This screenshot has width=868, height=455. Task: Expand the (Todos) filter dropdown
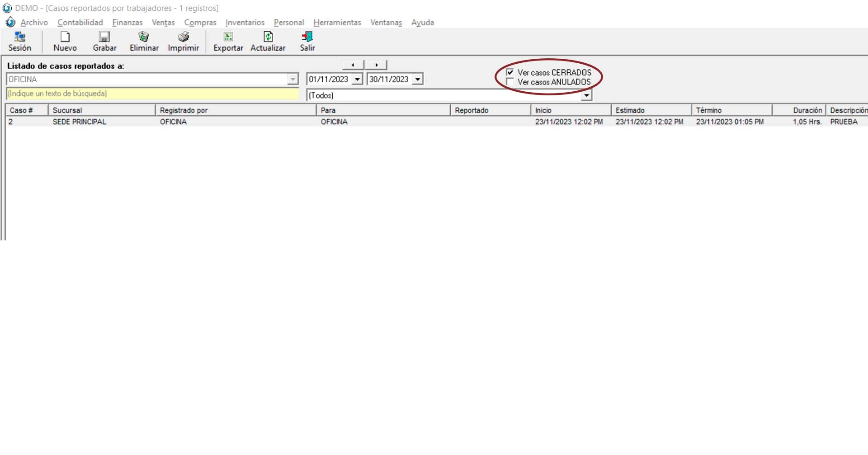point(586,95)
